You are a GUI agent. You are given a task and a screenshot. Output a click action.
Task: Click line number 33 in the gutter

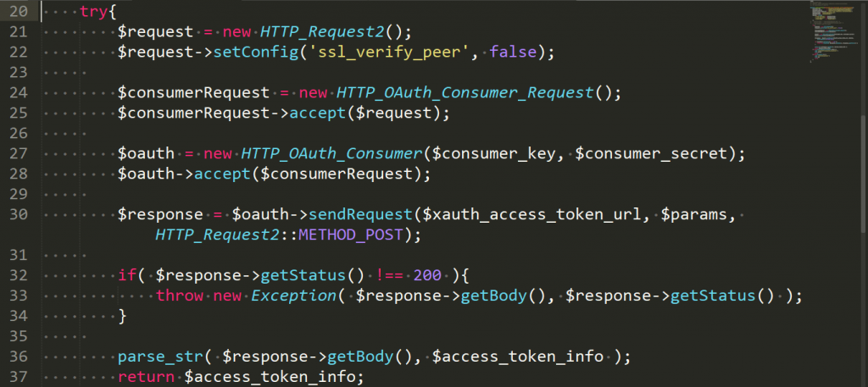19,296
